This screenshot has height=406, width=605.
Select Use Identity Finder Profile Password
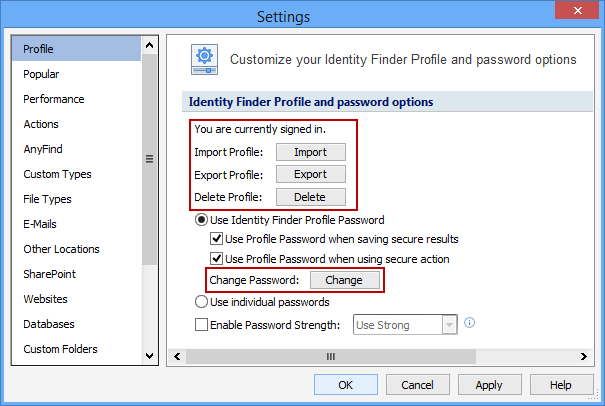(201, 220)
